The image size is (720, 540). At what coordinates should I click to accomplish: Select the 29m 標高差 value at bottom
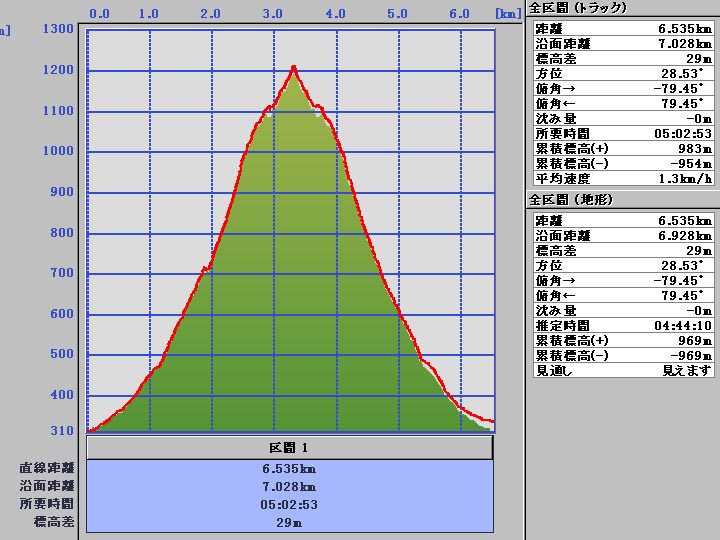(x=290, y=522)
